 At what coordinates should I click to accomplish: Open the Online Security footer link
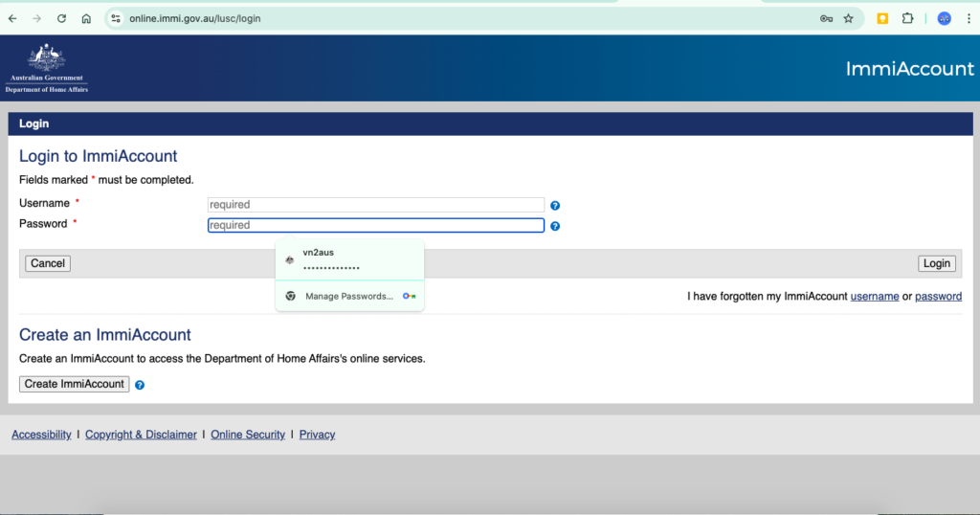(x=248, y=435)
